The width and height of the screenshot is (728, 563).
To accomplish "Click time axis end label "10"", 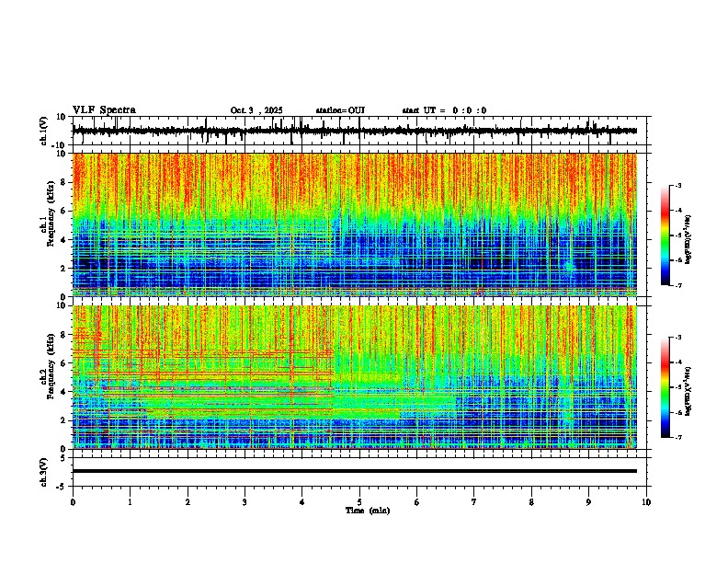I will click(646, 502).
